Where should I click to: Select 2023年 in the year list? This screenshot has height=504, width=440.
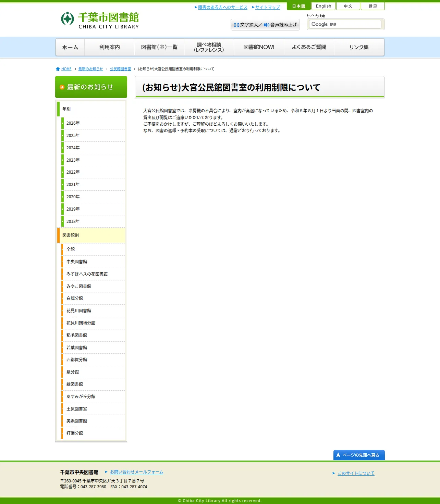click(x=93, y=160)
